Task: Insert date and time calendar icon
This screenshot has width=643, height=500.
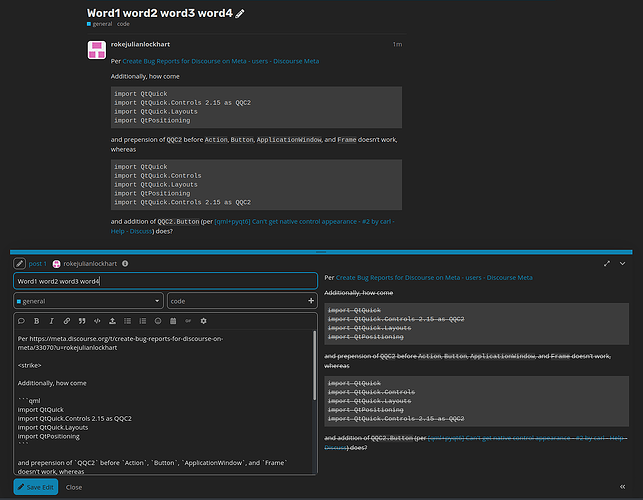Action: 173,321
